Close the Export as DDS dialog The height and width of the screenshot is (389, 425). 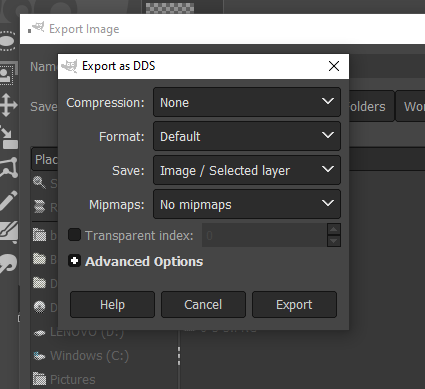(334, 66)
